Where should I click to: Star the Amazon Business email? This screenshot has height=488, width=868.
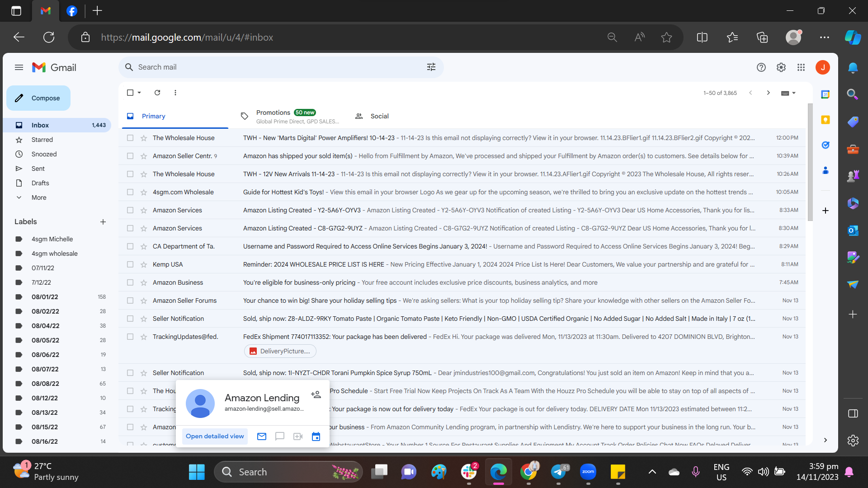[144, 282]
